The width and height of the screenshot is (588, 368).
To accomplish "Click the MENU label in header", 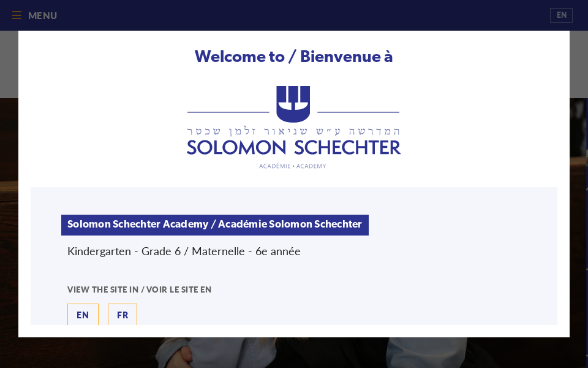I will pos(42,15).
